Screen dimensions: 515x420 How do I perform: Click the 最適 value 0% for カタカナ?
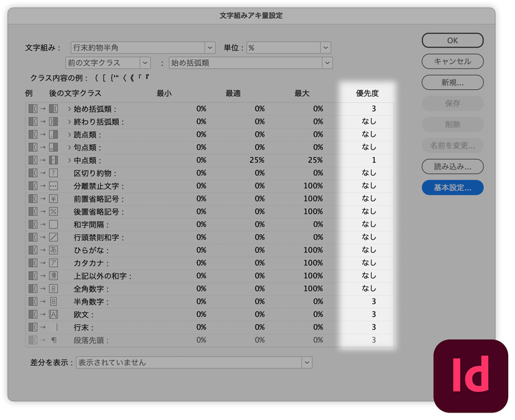(x=260, y=263)
